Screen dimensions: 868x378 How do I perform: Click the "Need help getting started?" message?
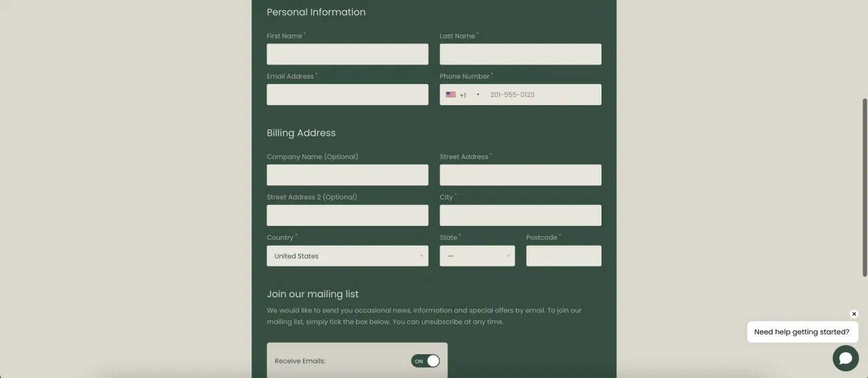[x=802, y=332]
